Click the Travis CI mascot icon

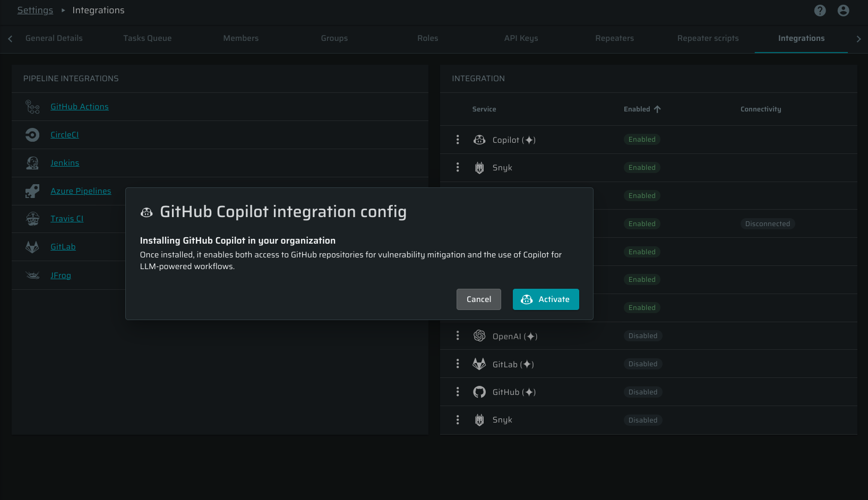pyautogui.click(x=32, y=219)
